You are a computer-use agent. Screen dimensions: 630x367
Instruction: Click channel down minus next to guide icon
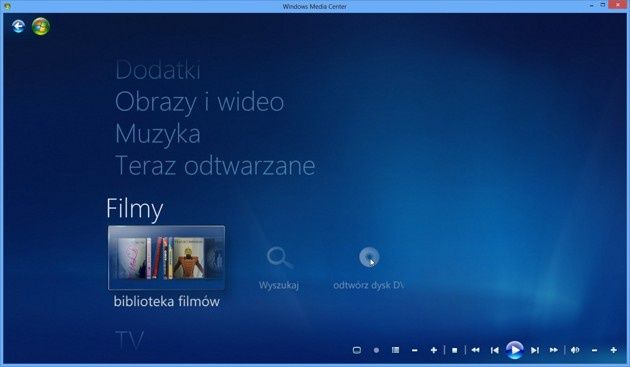(x=415, y=351)
